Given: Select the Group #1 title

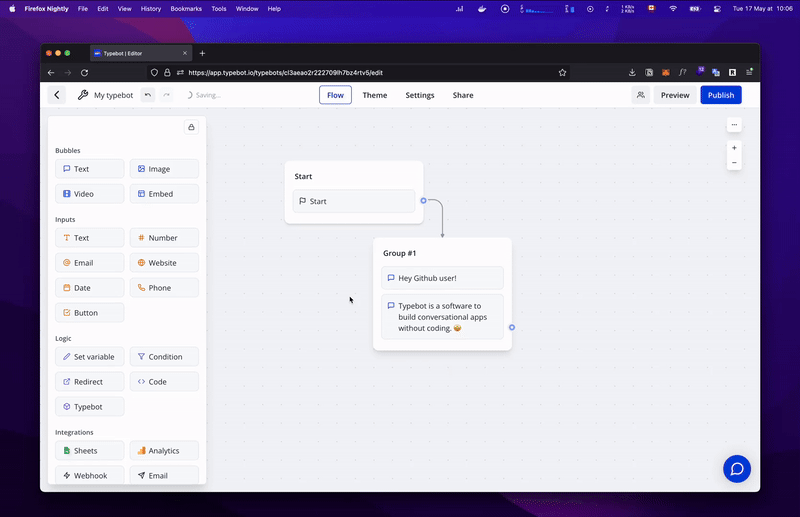Looking at the screenshot, I should pos(399,253).
